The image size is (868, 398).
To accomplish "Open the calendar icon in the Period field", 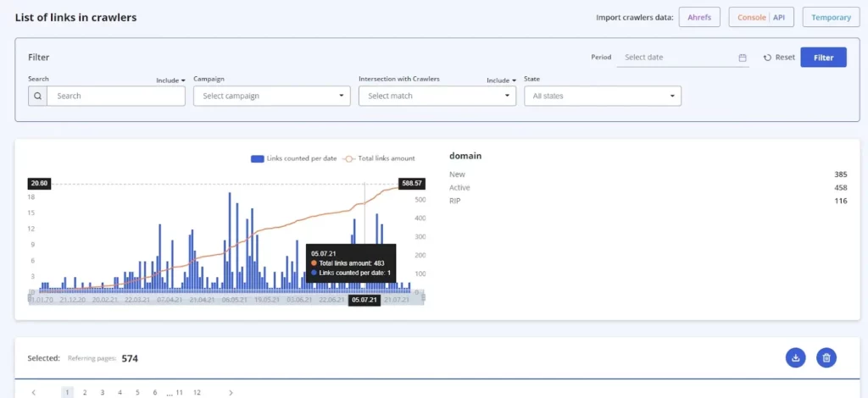I will tap(743, 58).
